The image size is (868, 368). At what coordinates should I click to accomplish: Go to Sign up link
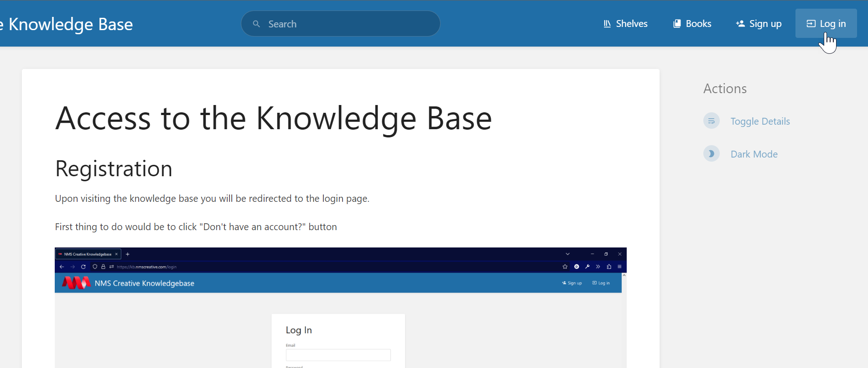pyautogui.click(x=759, y=24)
